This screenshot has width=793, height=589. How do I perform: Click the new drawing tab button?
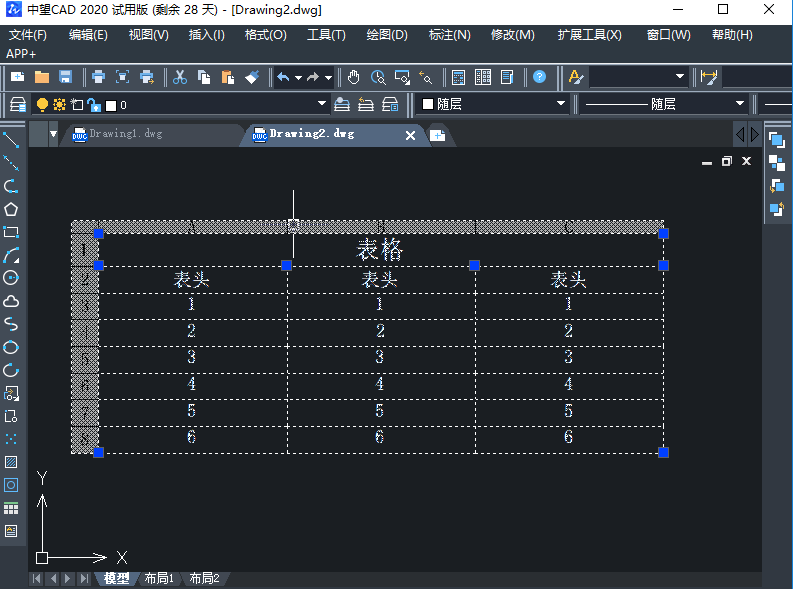pos(437,135)
